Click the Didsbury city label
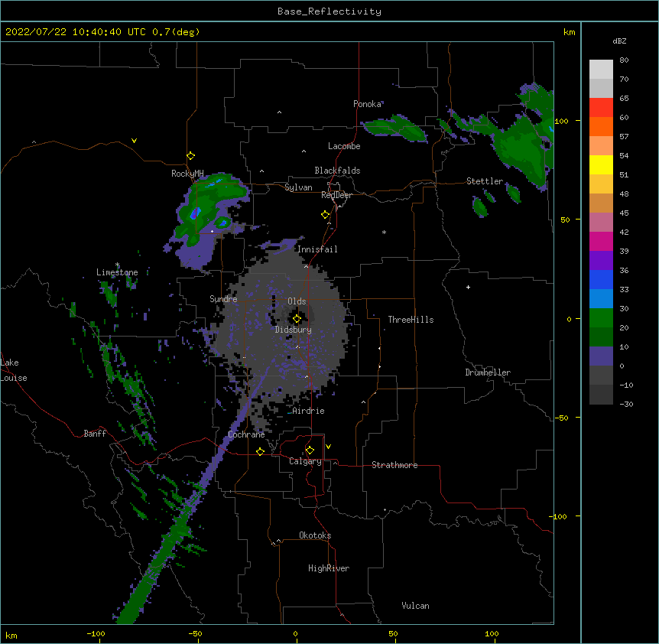The width and height of the screenshot is (659, 644). tap(294, 330)
